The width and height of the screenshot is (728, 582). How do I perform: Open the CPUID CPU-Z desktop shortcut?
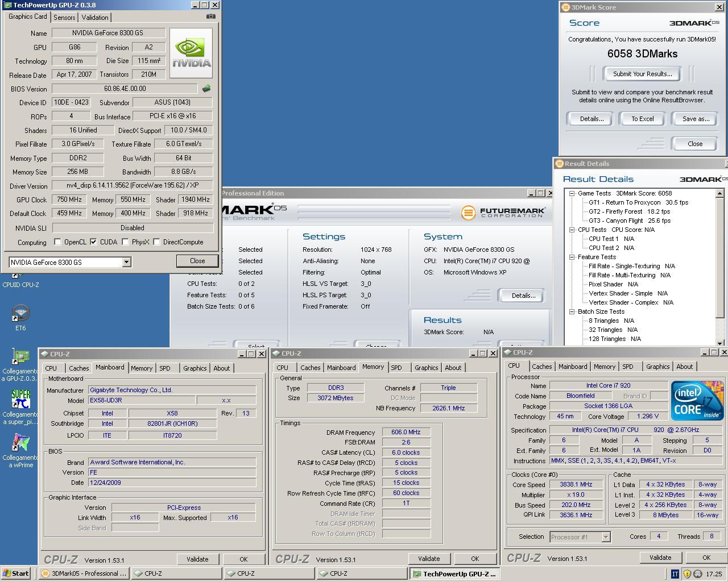coord(20,279)
